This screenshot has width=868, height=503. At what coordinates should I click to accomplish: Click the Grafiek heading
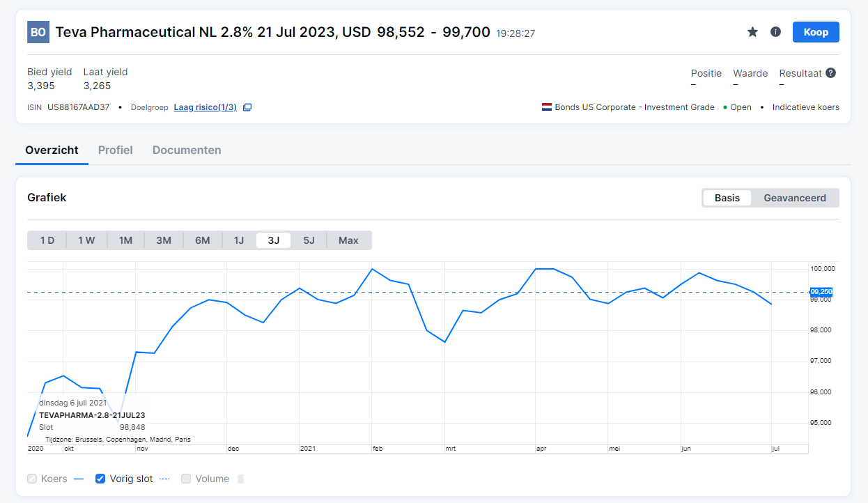point(47,197)
